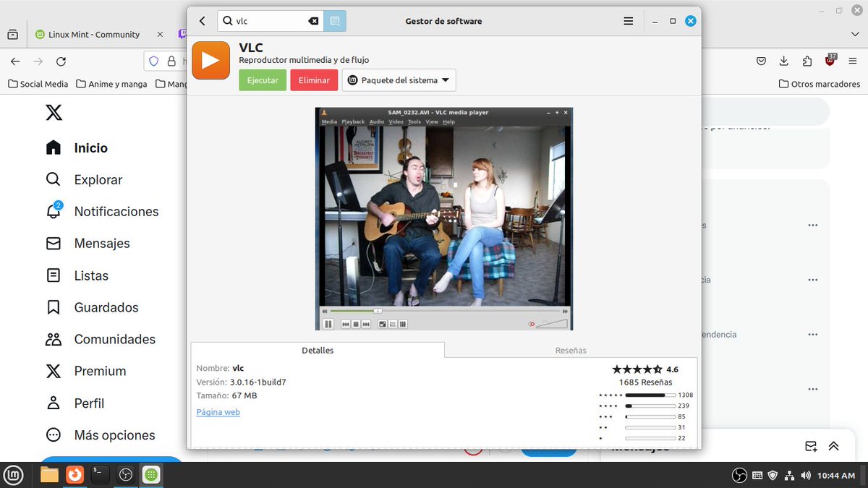Click inside the vlc search field
Image resolution: width=868 pixels, height=488 pixels.
pos(269,21)
